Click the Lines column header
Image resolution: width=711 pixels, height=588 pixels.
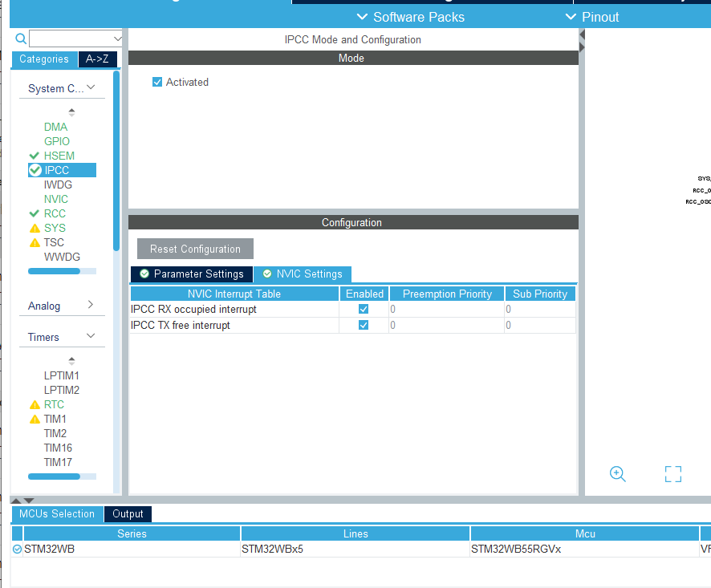[x=355, y=533]
